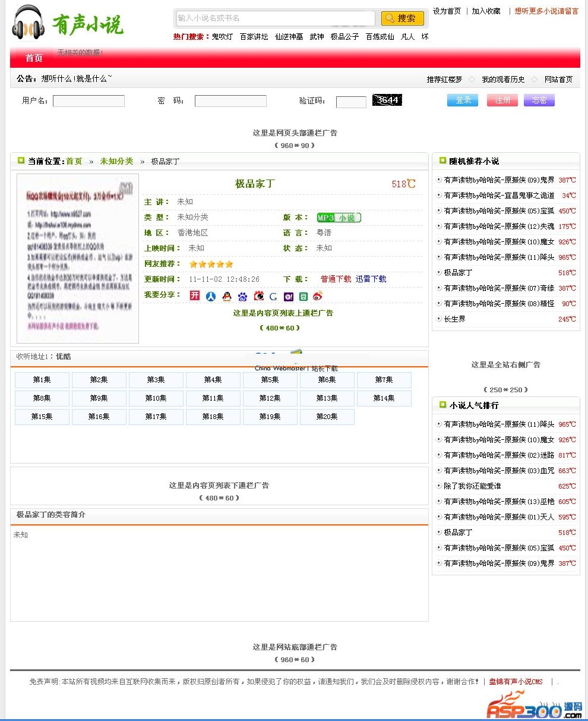Image resolution: width=588 pixels, height=721 pixels.
Task: Click the 3644 captcha image
Action: click(x=387, y=100)
